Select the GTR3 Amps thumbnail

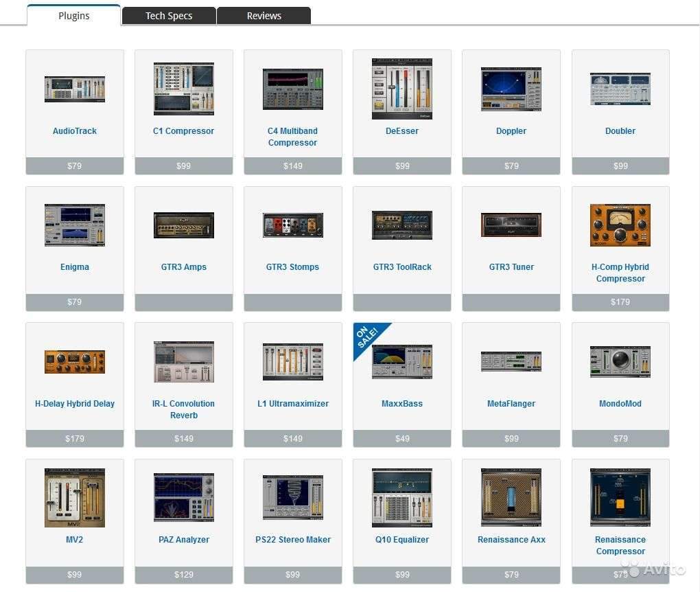click(x=183, y=225)
